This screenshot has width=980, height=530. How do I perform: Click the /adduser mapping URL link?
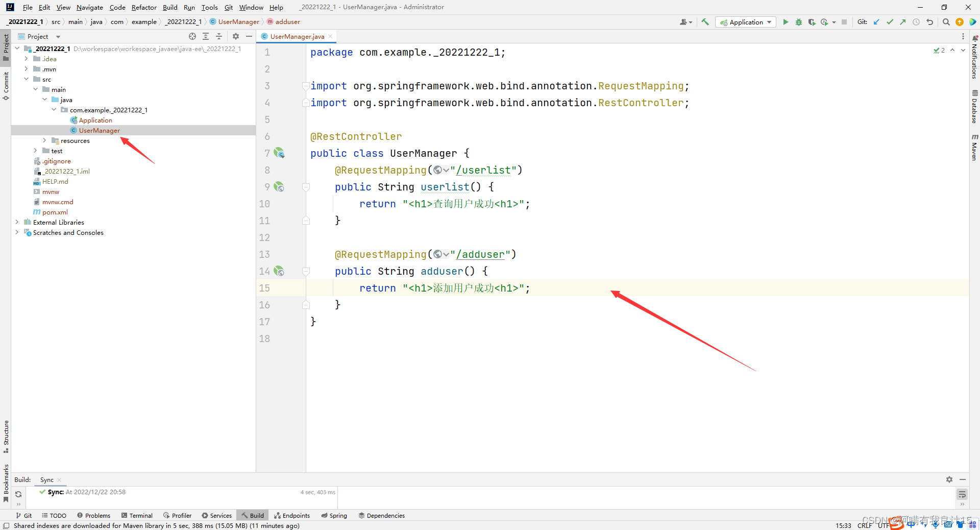point(480,254)
